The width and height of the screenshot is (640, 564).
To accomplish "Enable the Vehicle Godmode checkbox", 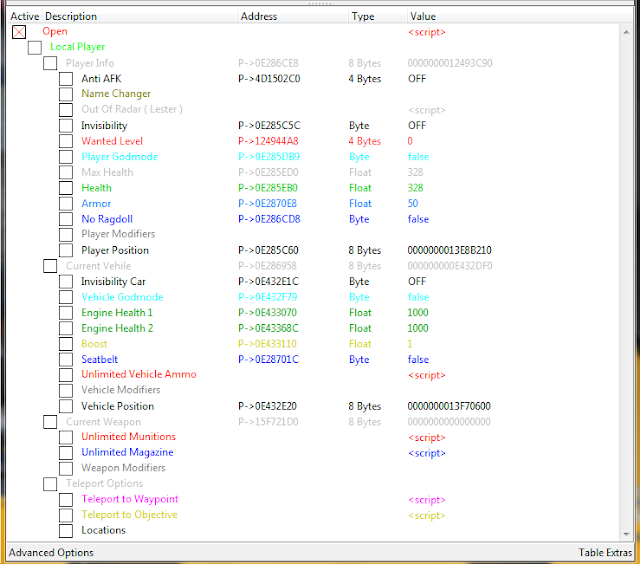I will pos(66,297).
